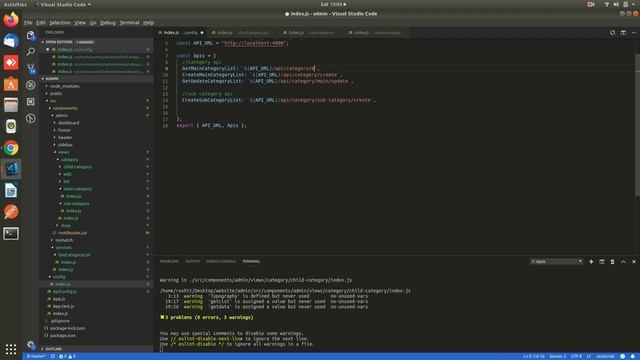Open the Search view in activity bar

[x=31, y=52]
